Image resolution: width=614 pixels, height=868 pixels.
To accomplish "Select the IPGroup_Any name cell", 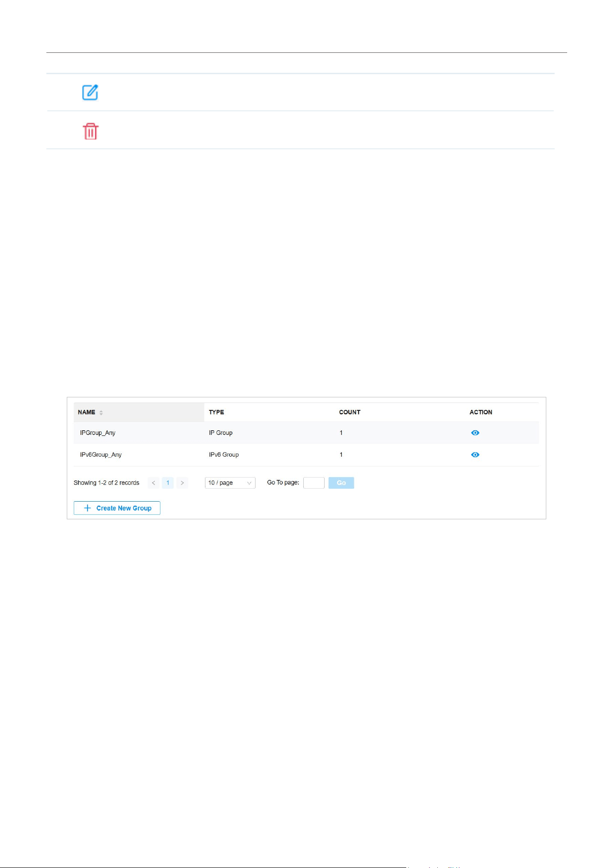I will pos(97,433).
